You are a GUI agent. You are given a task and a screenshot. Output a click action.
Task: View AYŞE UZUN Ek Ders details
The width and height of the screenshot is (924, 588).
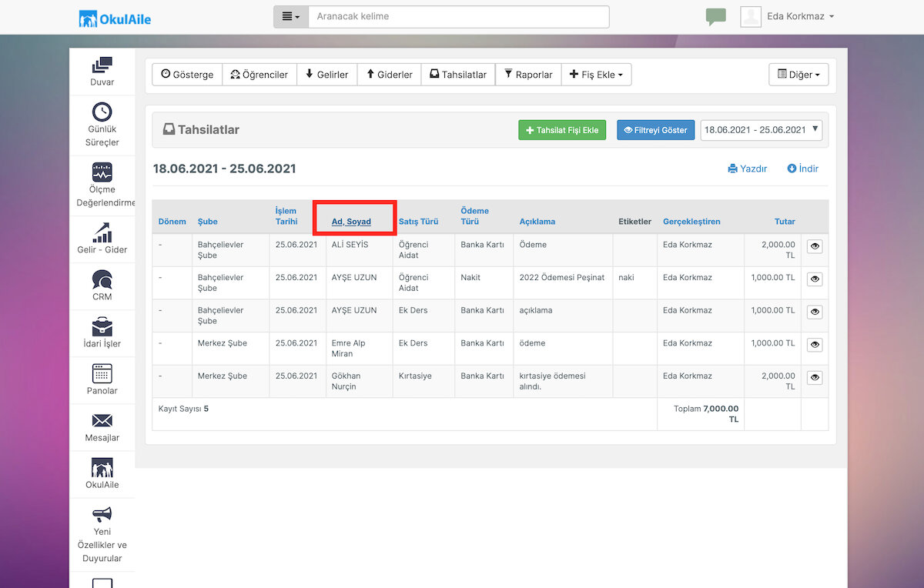(815, 312)
